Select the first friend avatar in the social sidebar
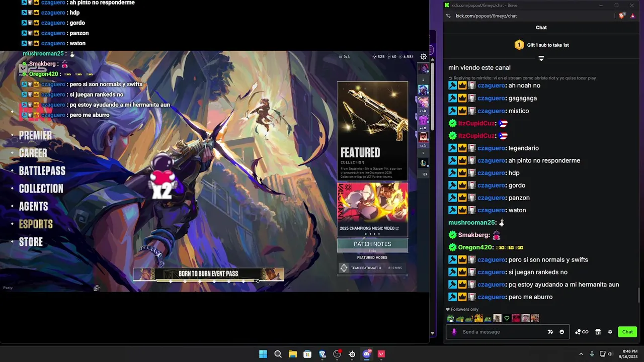 pyautogui.click(x=423, y=69)
